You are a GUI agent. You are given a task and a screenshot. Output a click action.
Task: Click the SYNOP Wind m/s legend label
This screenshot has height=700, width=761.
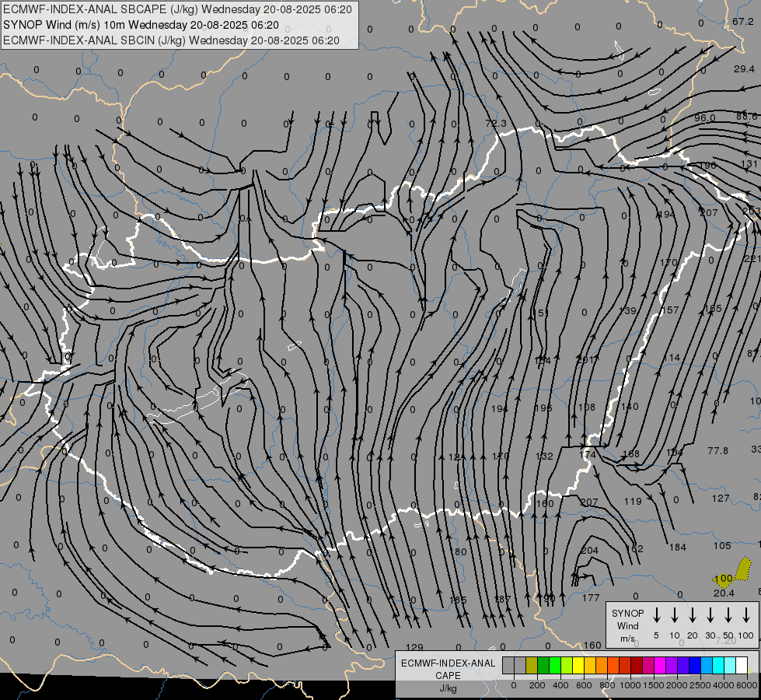(x=627, y=625)
